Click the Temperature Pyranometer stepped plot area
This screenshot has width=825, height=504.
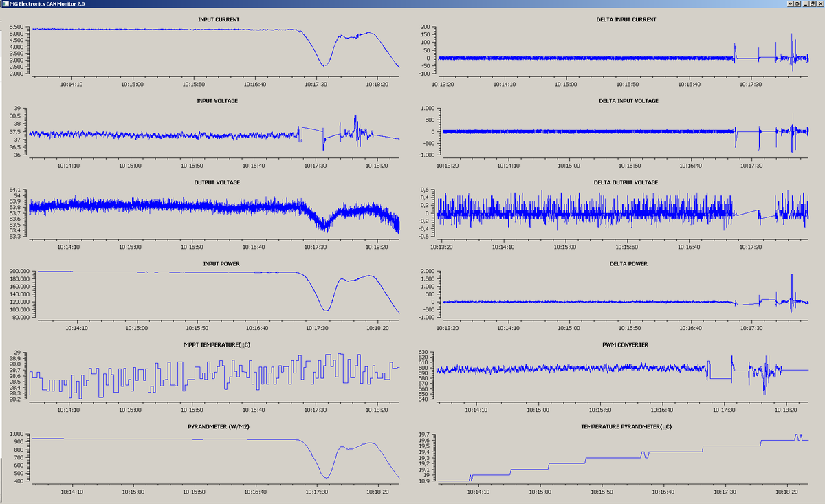pos(622,458)
